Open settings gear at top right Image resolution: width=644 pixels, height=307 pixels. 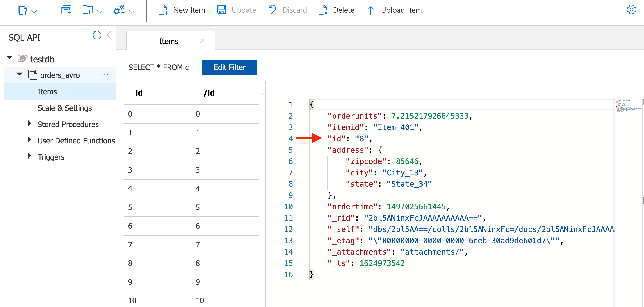pos(631,10)
